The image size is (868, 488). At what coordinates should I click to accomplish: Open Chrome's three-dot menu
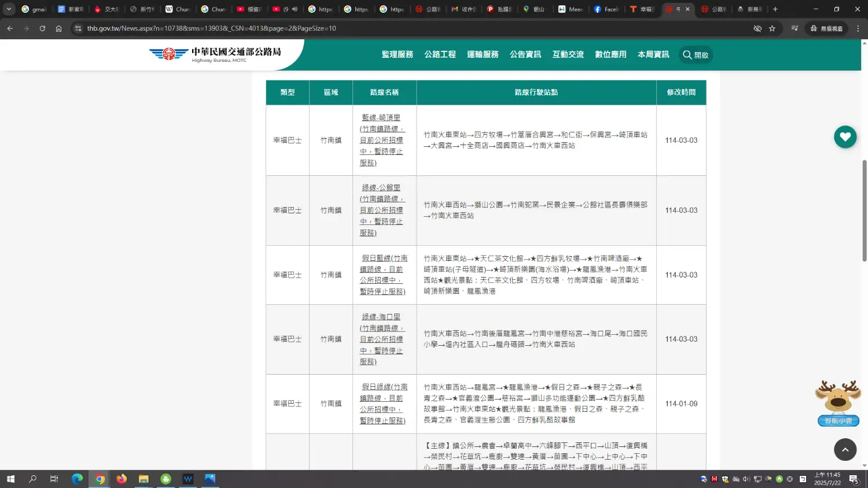[x=858, y=28]
